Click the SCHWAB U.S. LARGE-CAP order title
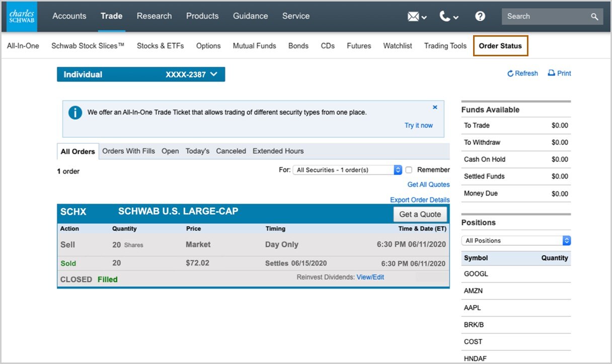The width and height of the screenshot is (612, 364). coord(178,212)
